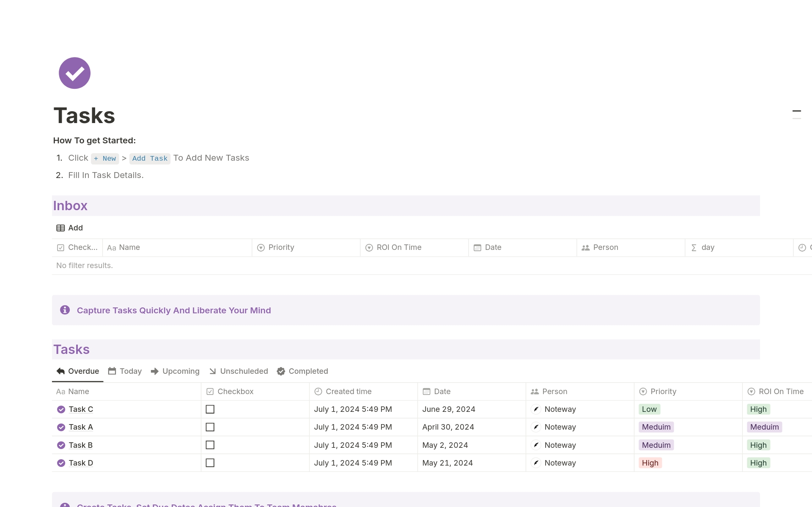Screen dimensions: 812x507
Task: Open the Priority column header options
Action: coord(662,391)
